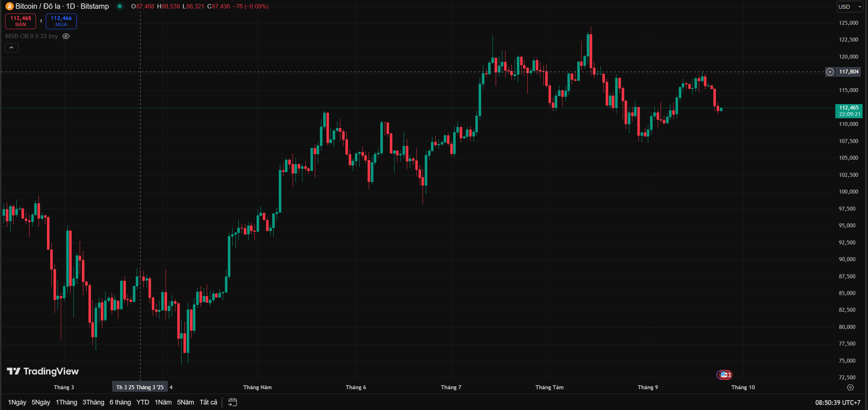Click the Tháng 10 time axis label
This screenshot has width=868, height=410.
coord(743,388)
